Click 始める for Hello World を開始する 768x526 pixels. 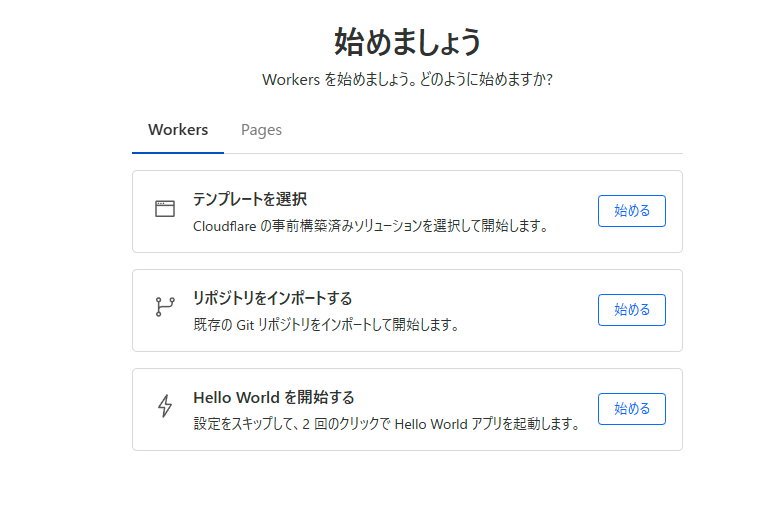click(x=631, y=409)
